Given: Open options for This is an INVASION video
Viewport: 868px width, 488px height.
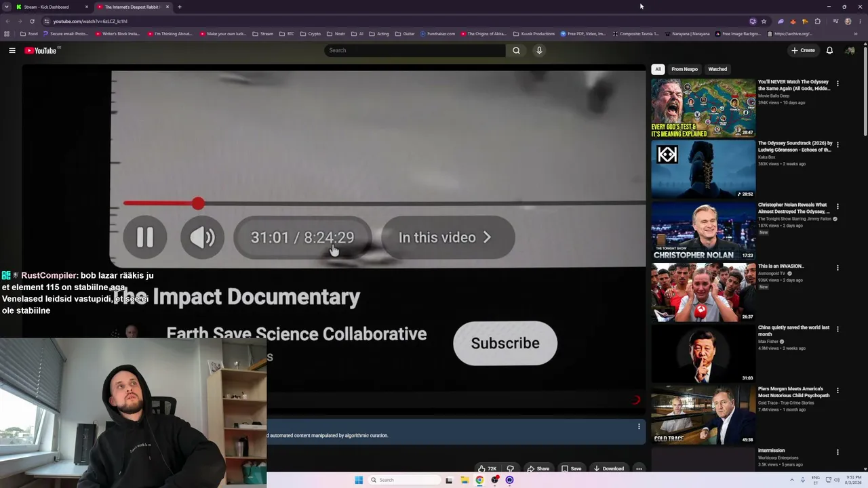Looking at the screenshot, I should coord(837,268).
